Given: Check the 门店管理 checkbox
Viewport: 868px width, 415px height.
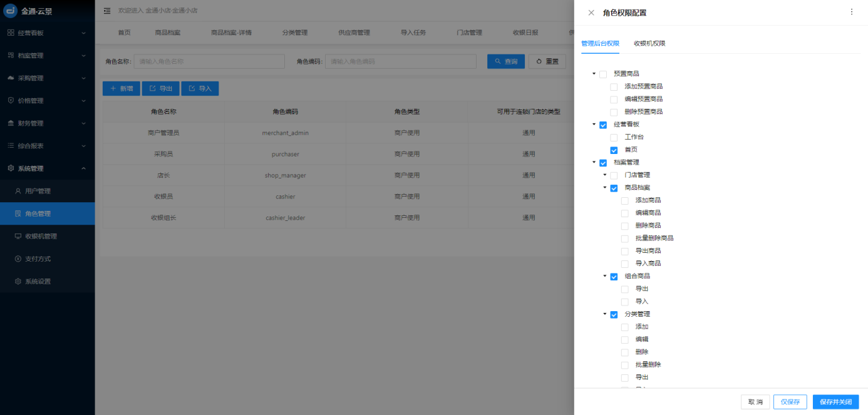Looking at the screenshot, I should coord(614,175).
